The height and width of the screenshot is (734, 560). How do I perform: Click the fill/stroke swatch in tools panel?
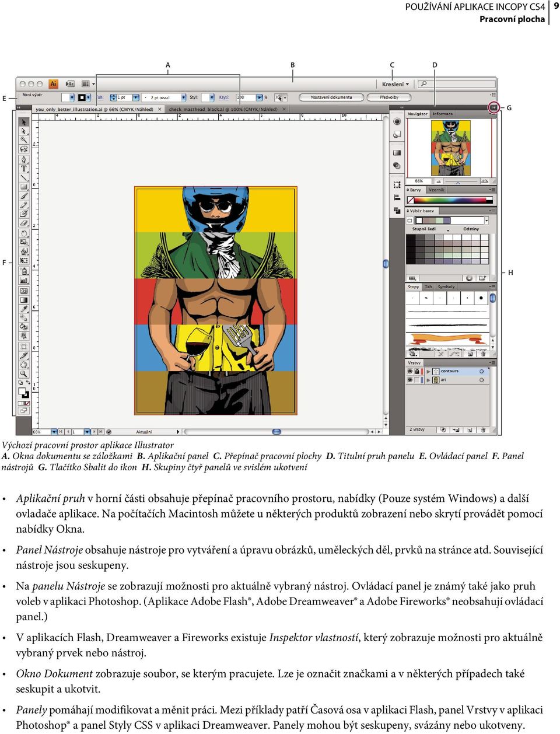pos(24,393)
